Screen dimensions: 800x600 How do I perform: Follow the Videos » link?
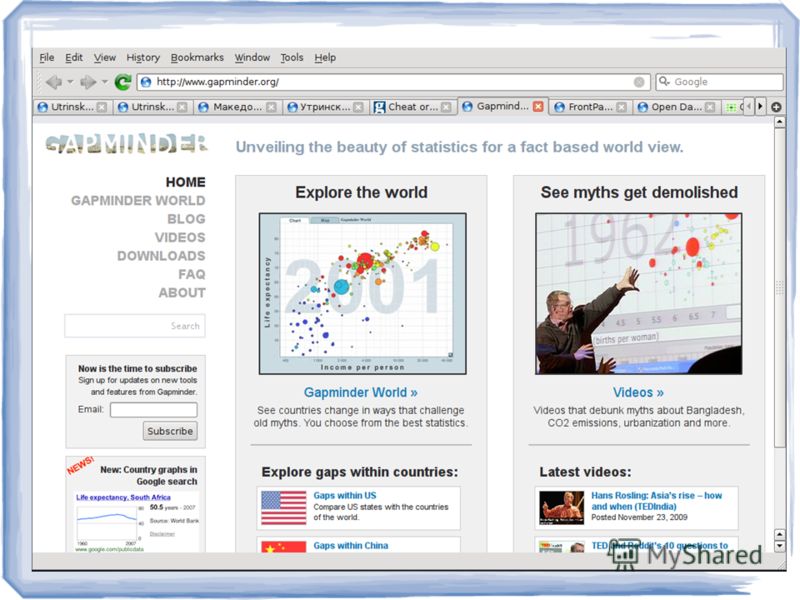(638, 392)
